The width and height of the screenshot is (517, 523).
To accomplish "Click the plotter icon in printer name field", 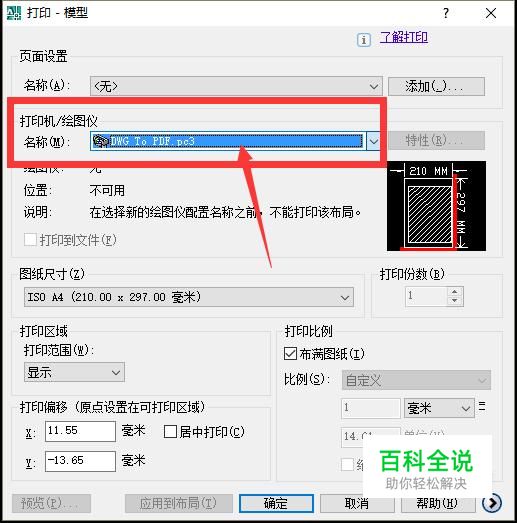I will point(101,141).
